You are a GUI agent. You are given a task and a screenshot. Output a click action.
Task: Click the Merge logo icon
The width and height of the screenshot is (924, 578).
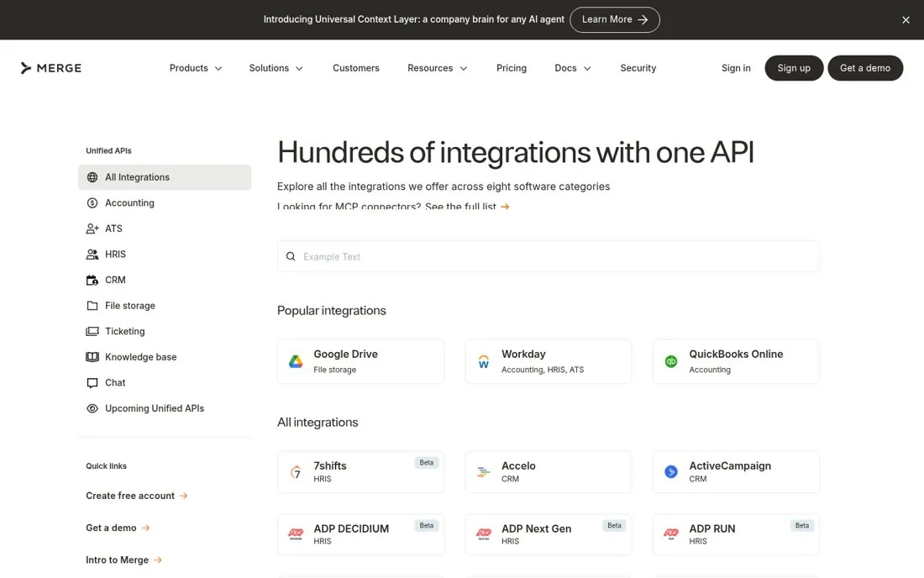click(x=25, y=68)
